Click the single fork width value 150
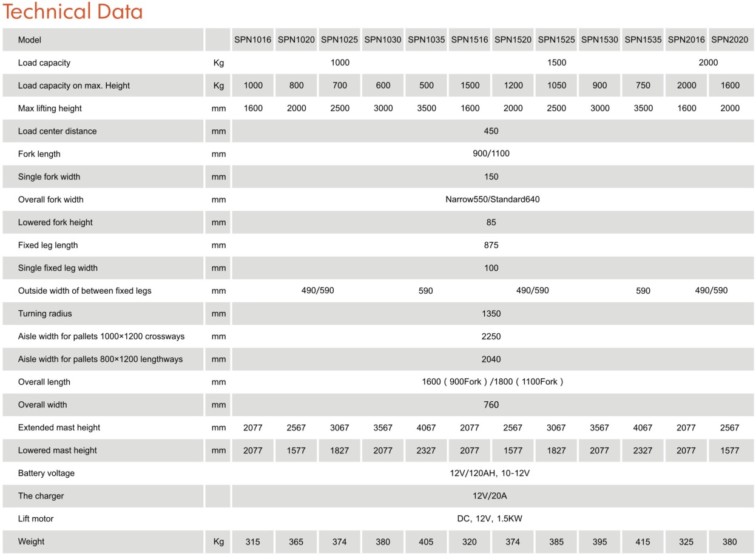Viewport: 756px width, 556px height. pyautogui.click(x=491, y=177)
